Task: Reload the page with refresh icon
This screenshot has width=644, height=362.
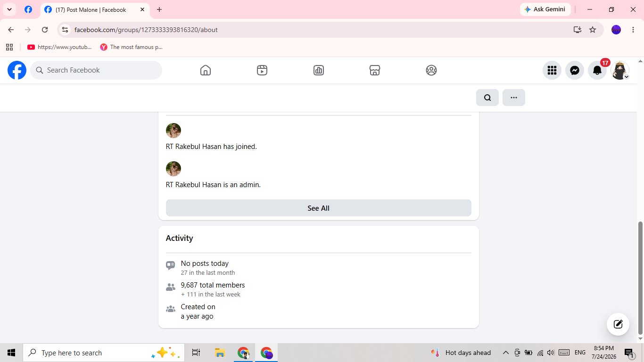Action: click(45, 30)
